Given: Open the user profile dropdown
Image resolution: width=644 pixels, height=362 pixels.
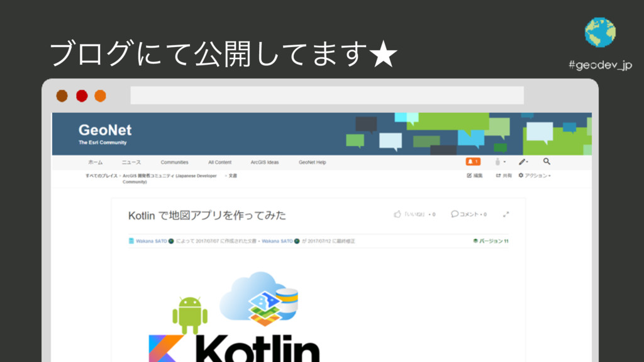Looking at the screenshot, I should click(500, 162).
